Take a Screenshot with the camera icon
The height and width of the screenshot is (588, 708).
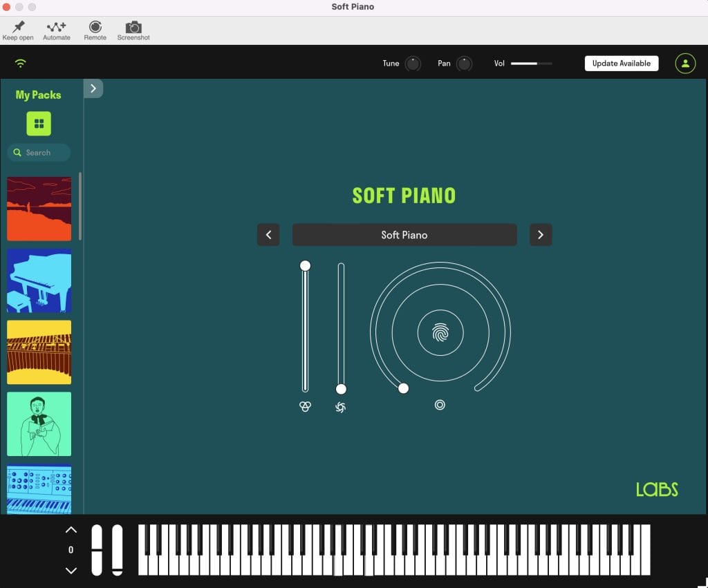point(133,28)
